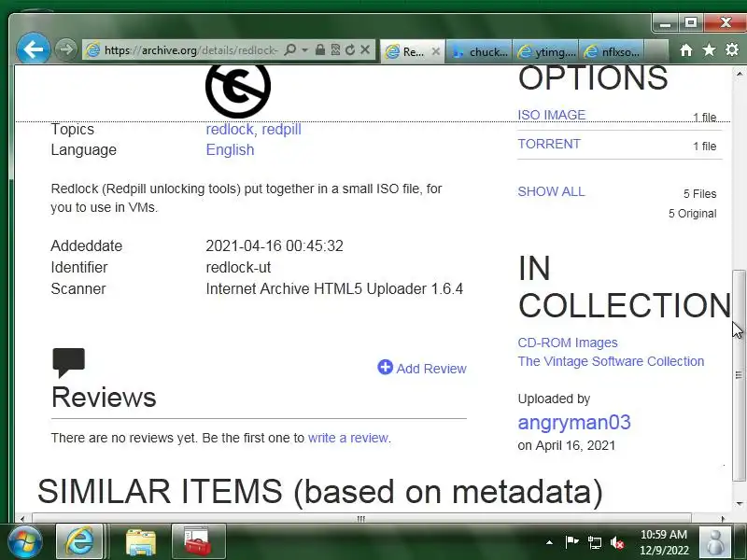Open the address bar dropdown arrow
This screenshot has height=560, width=747.
point(305,50)
